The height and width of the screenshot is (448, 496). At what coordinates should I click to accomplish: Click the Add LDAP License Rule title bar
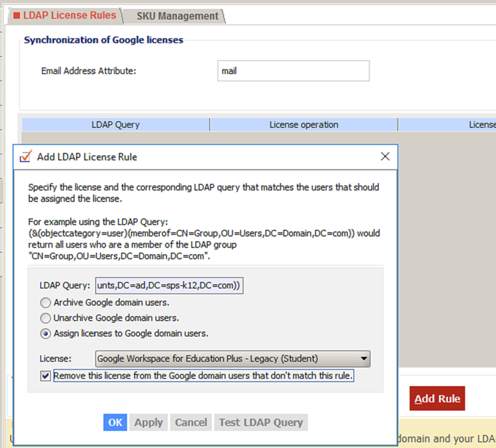pos(200,157)
